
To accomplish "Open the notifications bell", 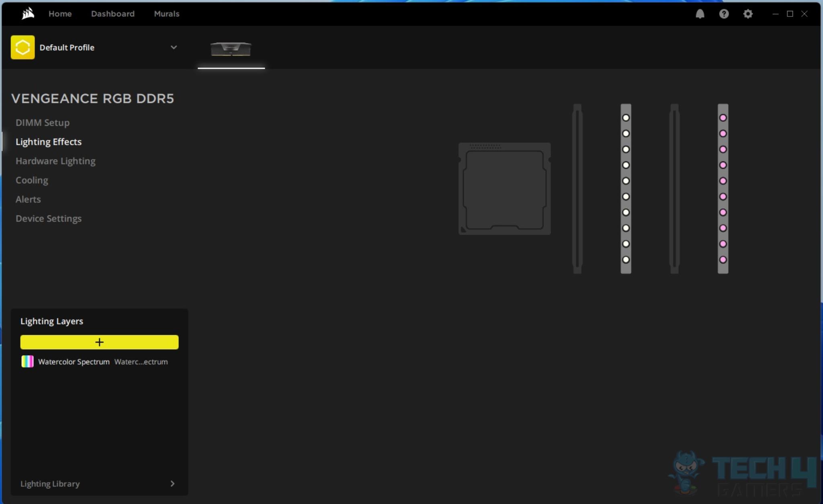I will 700,14.
